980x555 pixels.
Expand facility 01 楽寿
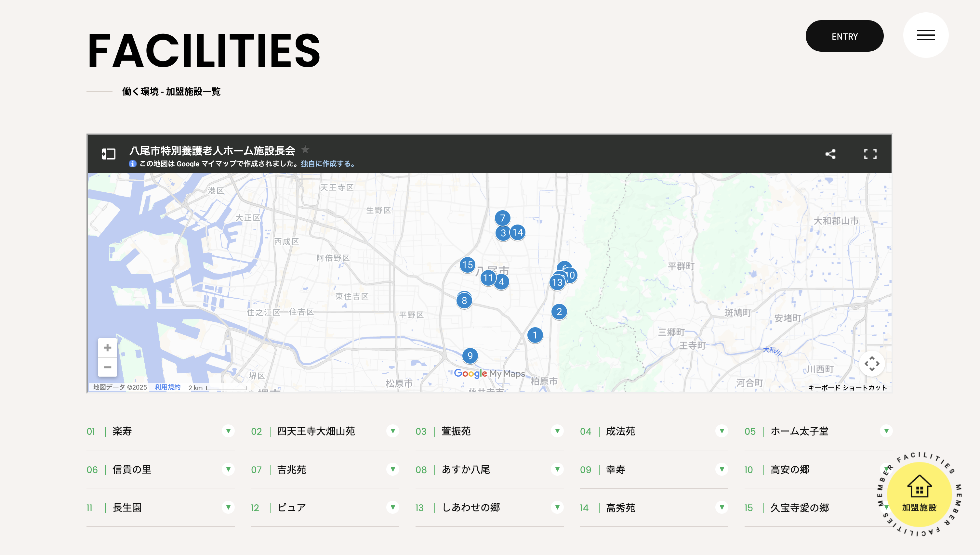pos(228,431)
